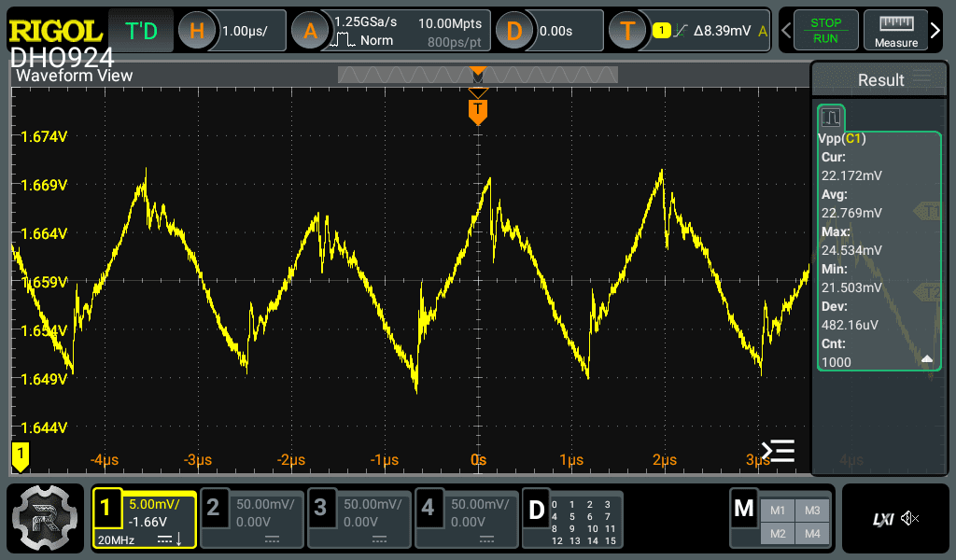
Task: Open the 1.25GSa/s sample rate setting
Action: tap(365, 22)
